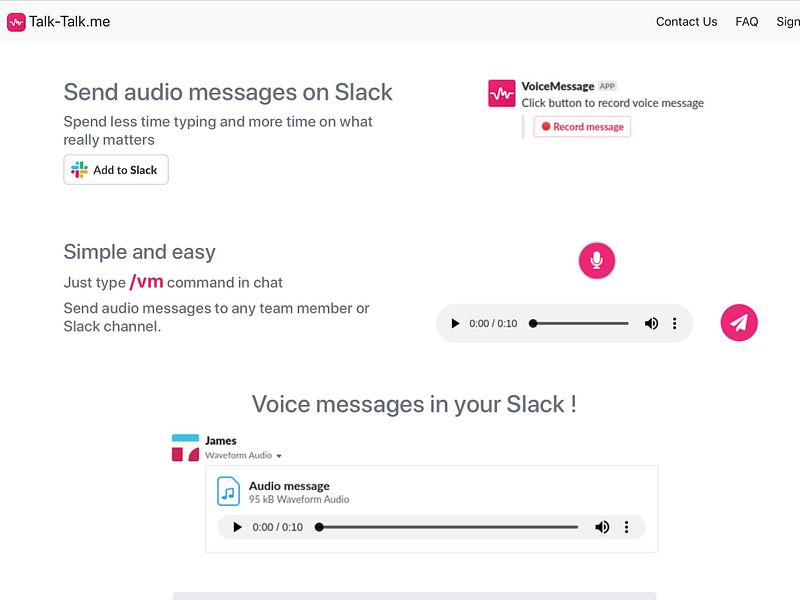
Task: Expand the Waveform Audio dropdown arrow
Action: pyautogui.click(x=279, y=456)
